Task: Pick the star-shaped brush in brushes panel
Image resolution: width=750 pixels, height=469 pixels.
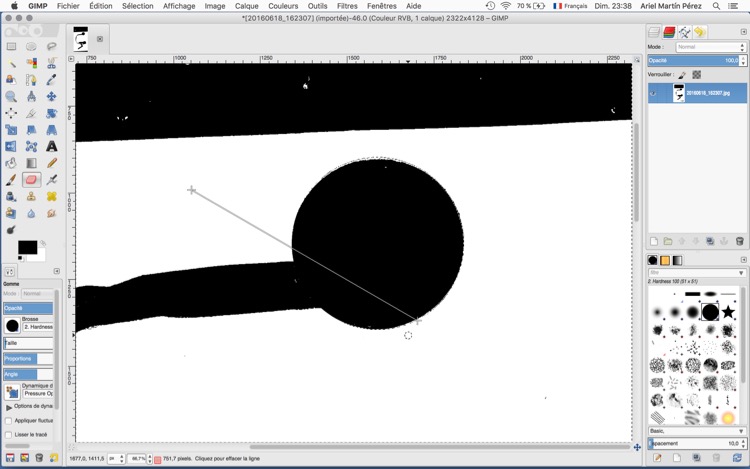Action: (x=728, y=312)
